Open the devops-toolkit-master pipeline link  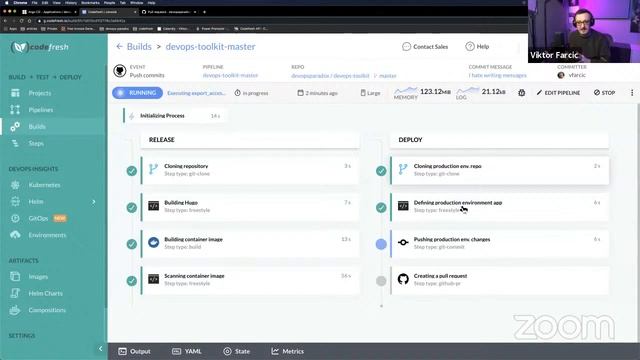coord(230,76)
